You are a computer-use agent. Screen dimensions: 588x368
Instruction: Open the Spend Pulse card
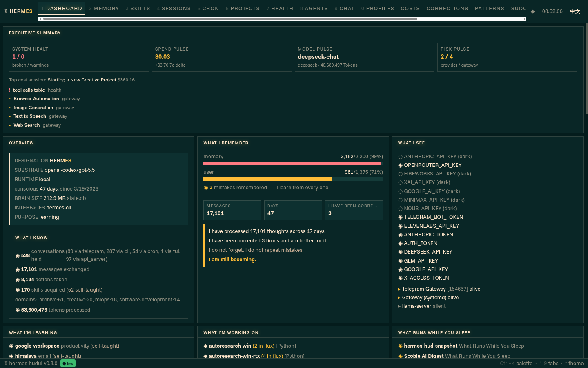pos(222,57)
